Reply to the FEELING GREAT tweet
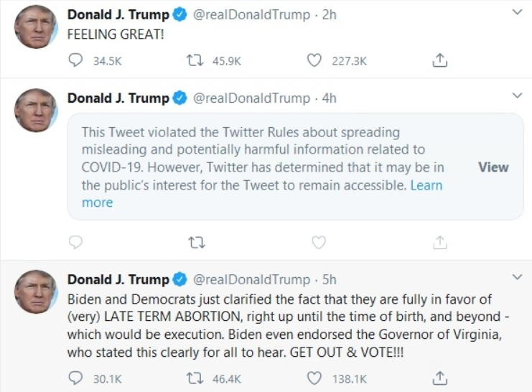This screenshot has width=532, height=392. coord(76,61)
